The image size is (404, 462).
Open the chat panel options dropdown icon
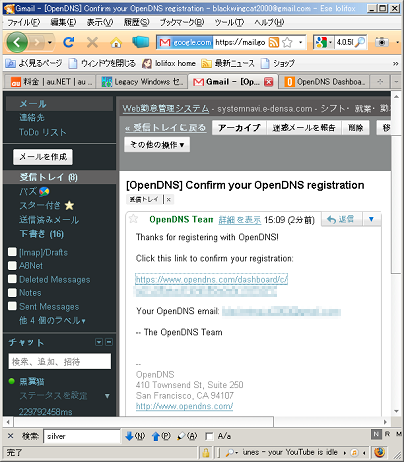(x=99, y=342)
